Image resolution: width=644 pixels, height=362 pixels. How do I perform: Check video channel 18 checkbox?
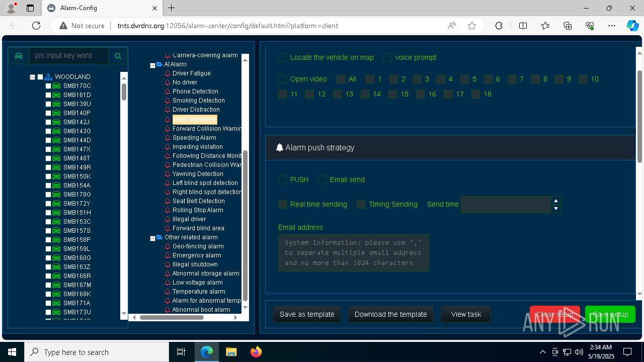(475, 94)
